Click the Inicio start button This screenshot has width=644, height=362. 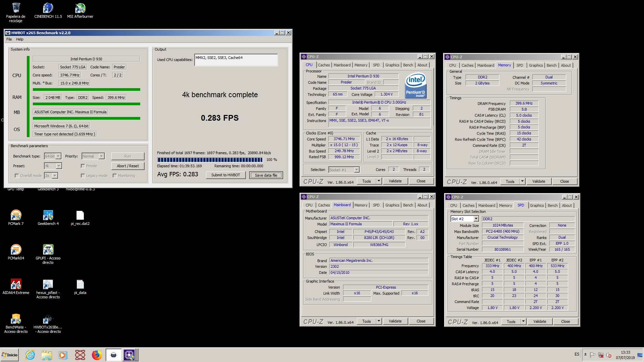click(9, 355)
